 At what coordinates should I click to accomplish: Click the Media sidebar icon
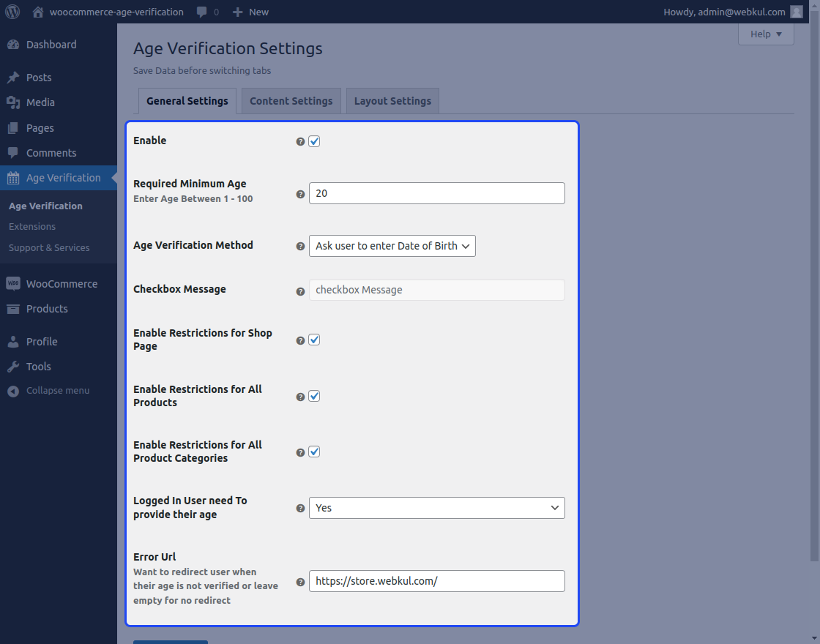pyautogui.click(x=15, y=102)
